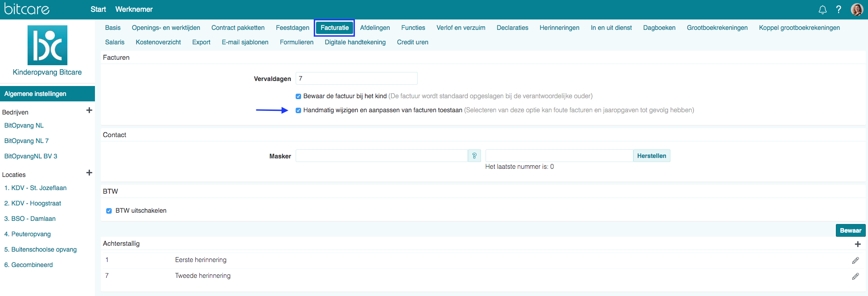The height and width of the screenshot is (296, 868).
Task: Click the Kinderopvang Bitcare logo image
Action: tap(47, 45)
